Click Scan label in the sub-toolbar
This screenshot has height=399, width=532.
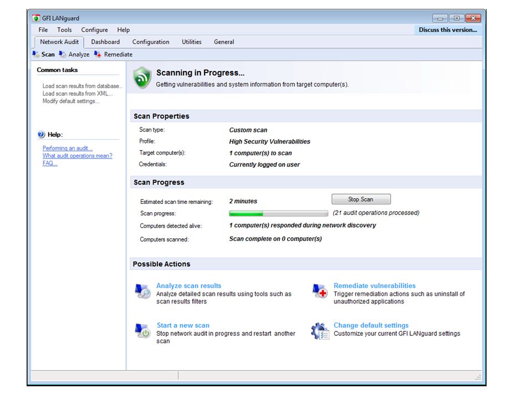[48, 54]
